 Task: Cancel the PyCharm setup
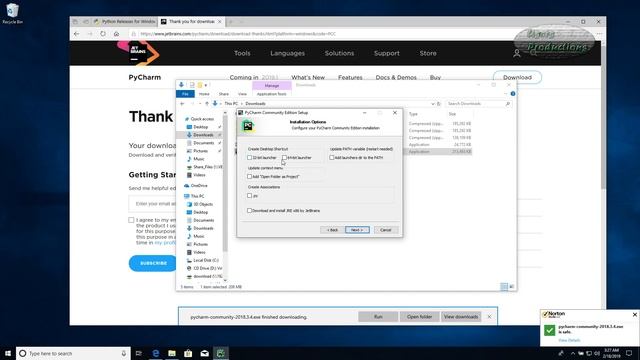pyautogui.click(x=386, y=230)
